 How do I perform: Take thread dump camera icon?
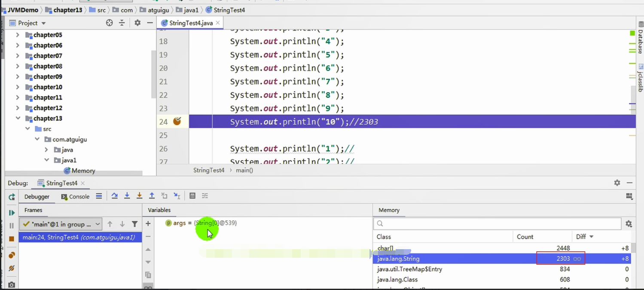click(12, 284)
